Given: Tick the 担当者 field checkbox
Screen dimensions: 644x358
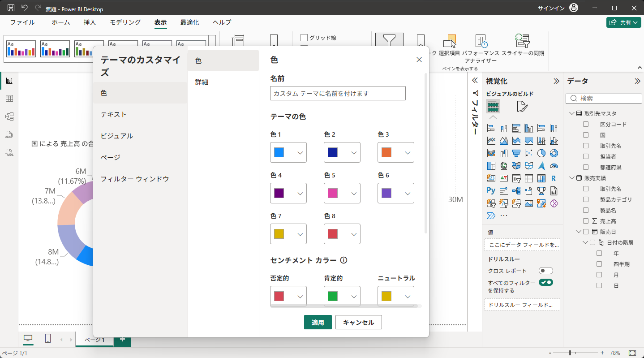Looking at the screenshot, I should point(586,156).
